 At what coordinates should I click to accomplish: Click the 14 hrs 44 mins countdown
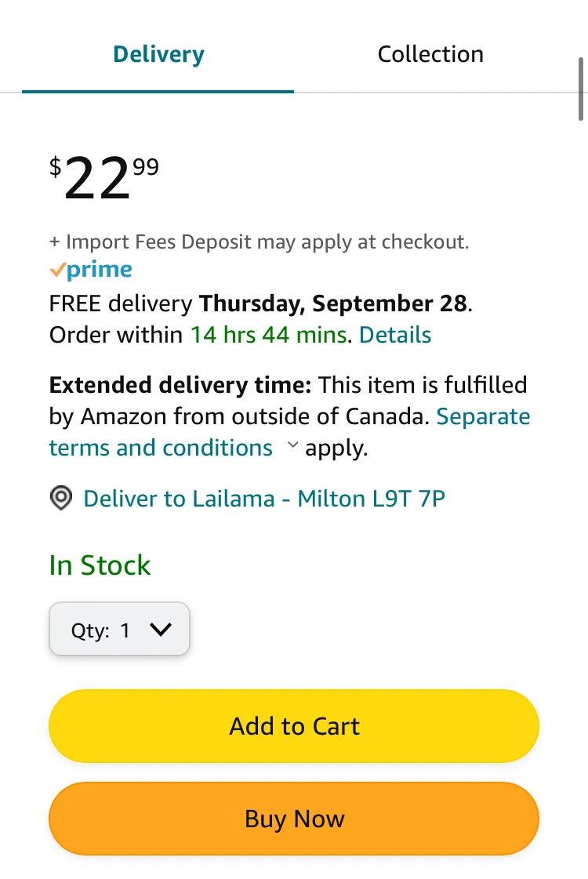pyautogui.click(x=268, y=336)
